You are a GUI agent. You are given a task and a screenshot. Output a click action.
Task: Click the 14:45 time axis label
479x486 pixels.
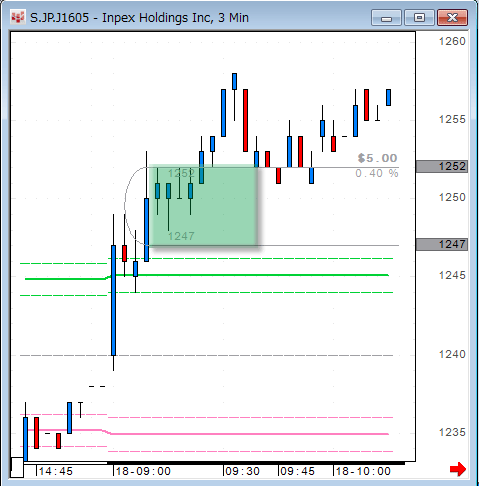[x=56, y=471]
